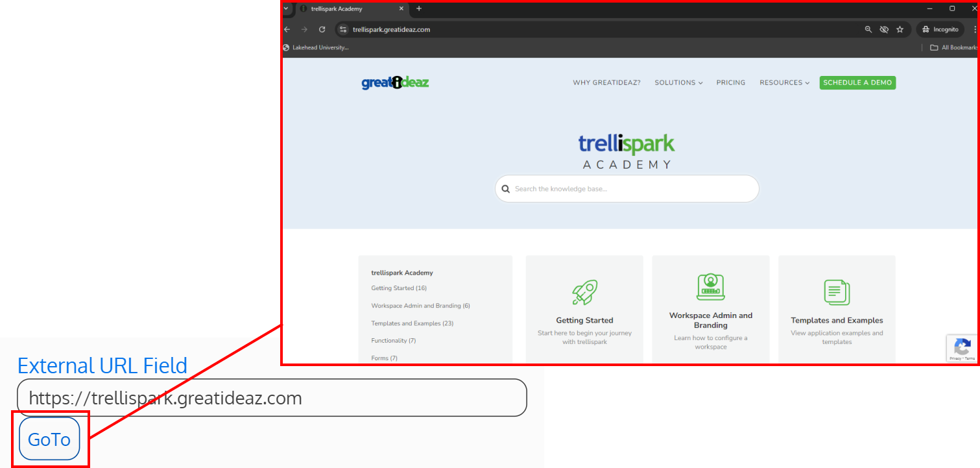Select the trellispark Academy browser tab
Image resolution: width=980 pixels, height=468 pixels.
(352, 8)
